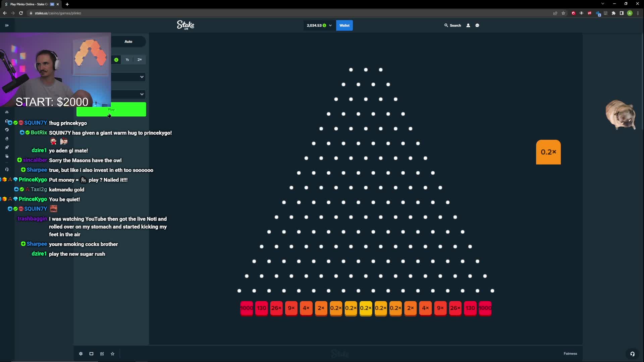Click trashbaggin username in chat

32,219
